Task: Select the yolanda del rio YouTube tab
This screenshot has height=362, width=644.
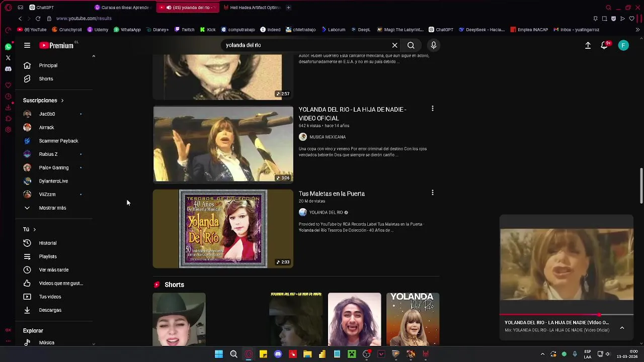Action: 188,8
